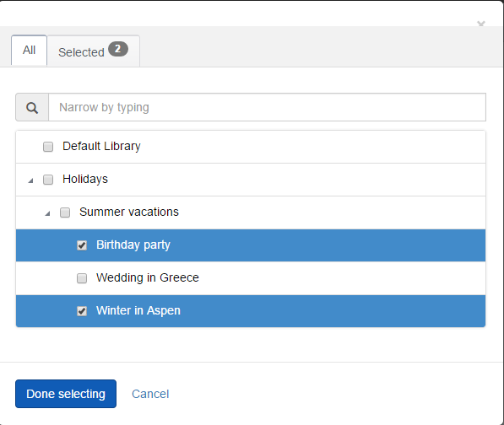Screen dimensions: 504x425
Task: Close the dialog with the X icon
Action: pyautogui.click(x=481, y=24)
